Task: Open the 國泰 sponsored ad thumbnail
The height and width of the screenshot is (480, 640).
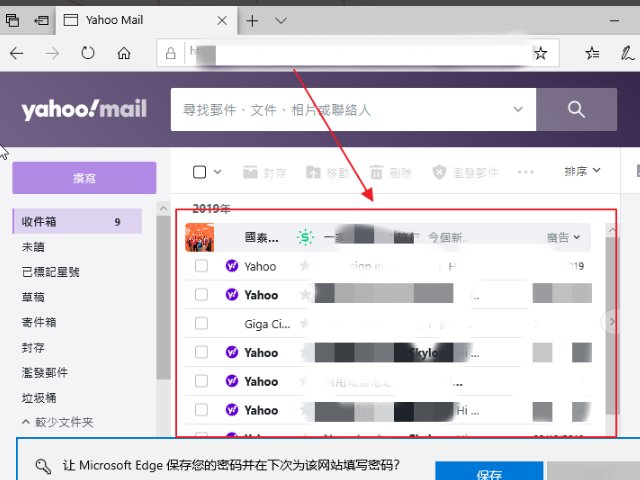Action: click(200, 237)
